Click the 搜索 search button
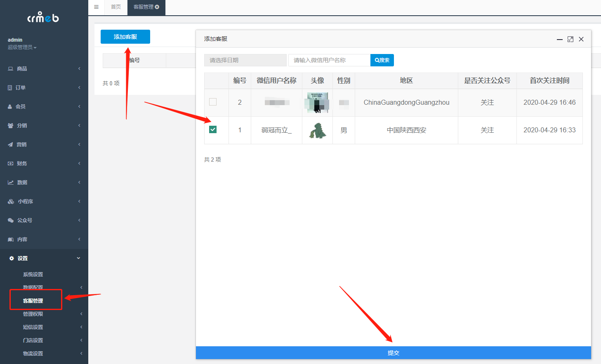 click(x=382, y=60)
